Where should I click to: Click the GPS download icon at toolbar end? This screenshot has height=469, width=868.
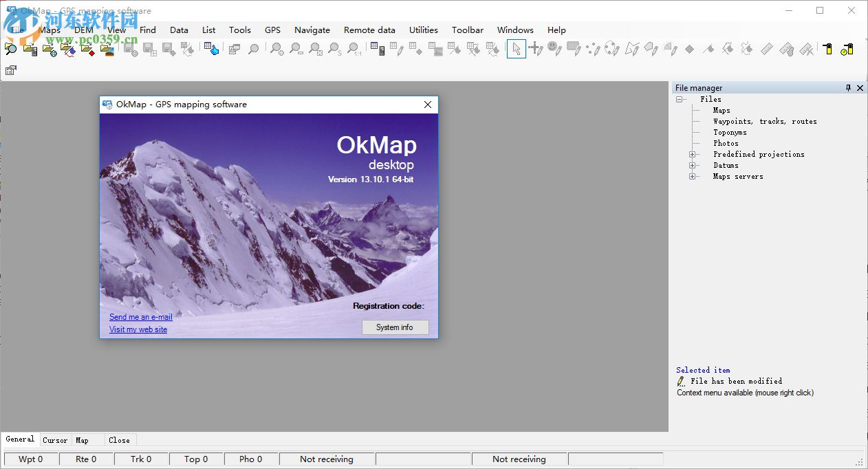coord(847,49)
